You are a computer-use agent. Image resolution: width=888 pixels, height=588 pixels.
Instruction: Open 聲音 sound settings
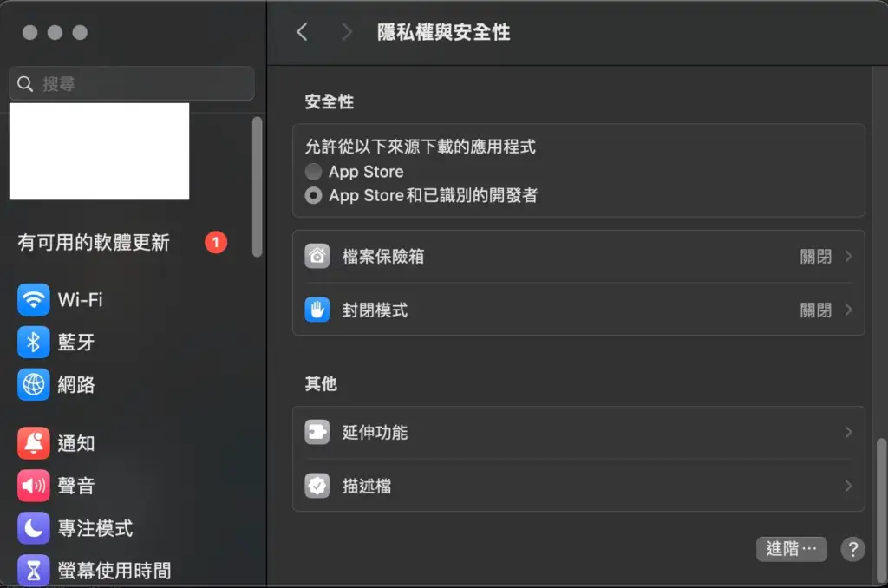(32, 486)
